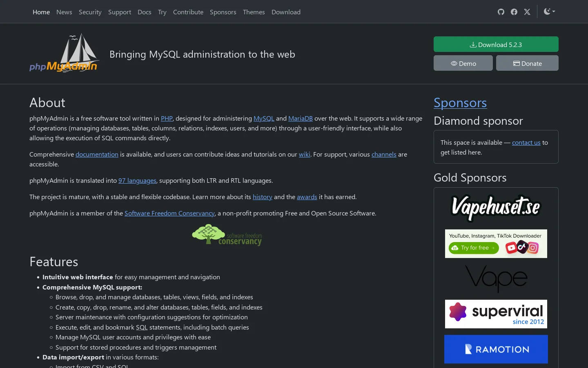The height and width of the screenshot is (368, 588).
Task: Open the Facebook icon link
Action: pyautogui.click(x=514, y=12)
